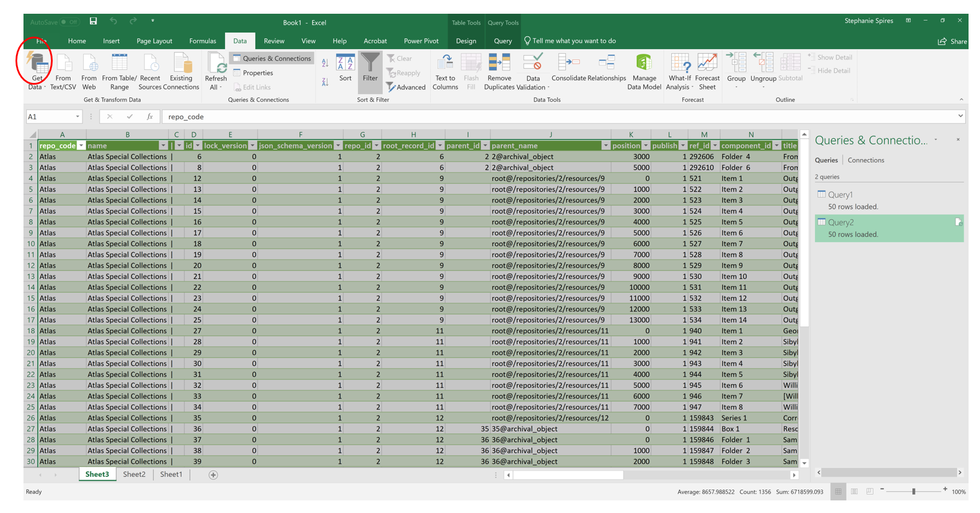Open the Power Pivot ribbon tab

tap(421, 41)
